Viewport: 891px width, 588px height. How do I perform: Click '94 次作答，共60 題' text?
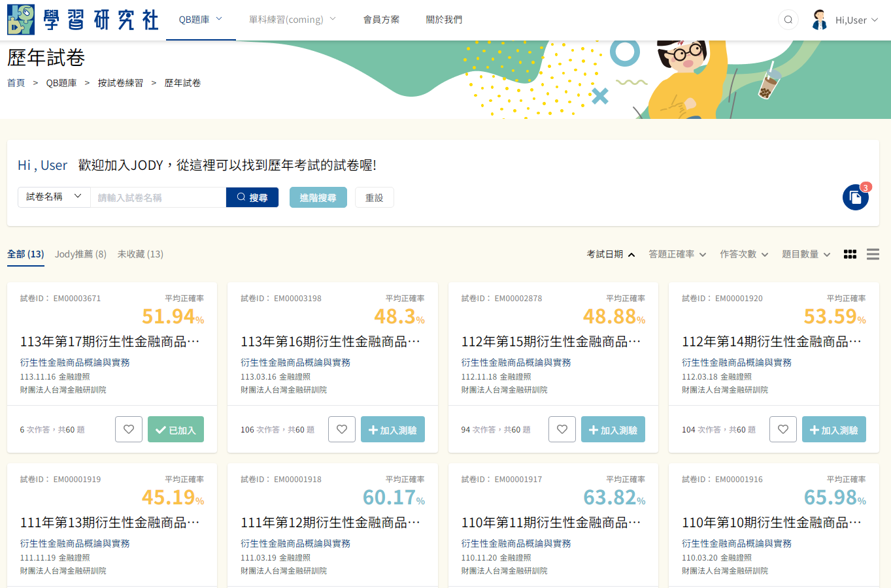[496, 430]
